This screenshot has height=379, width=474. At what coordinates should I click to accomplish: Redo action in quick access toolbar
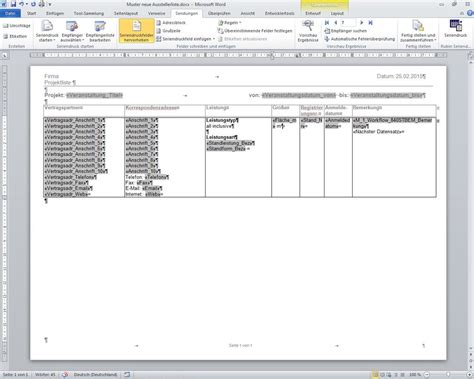tap(33, 4)
